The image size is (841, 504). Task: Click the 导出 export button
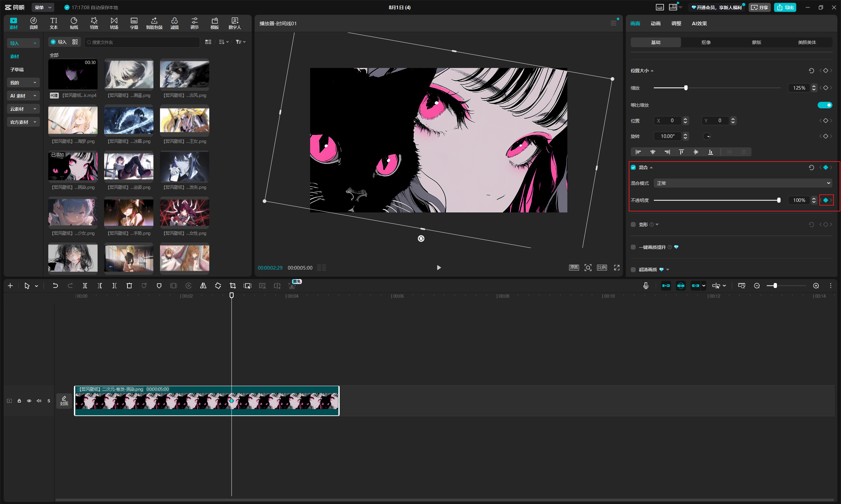coord(785,7)
